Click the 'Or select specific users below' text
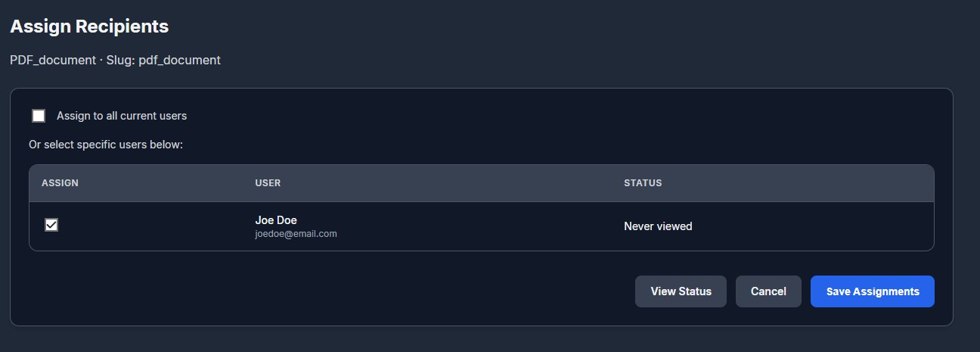Screen dimensions: 980x352 [x=106, y=144]
